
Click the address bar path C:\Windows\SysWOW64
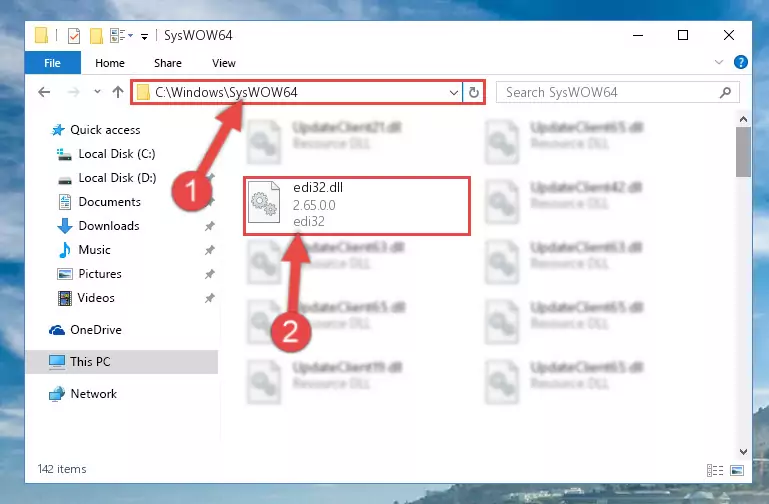(x=226, y=92)
